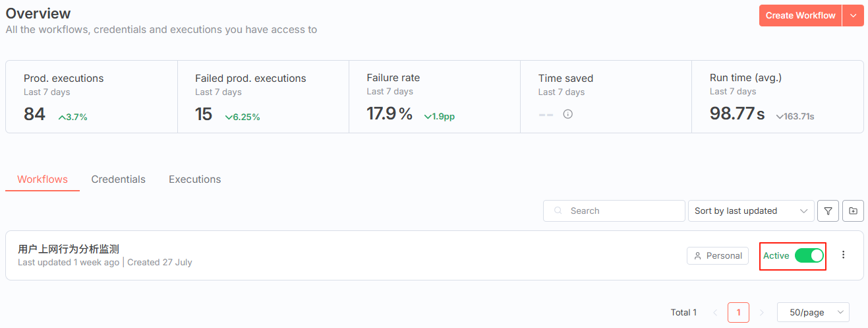
Task: Open the Failure rate stats card
Action: tap(434, 97)
